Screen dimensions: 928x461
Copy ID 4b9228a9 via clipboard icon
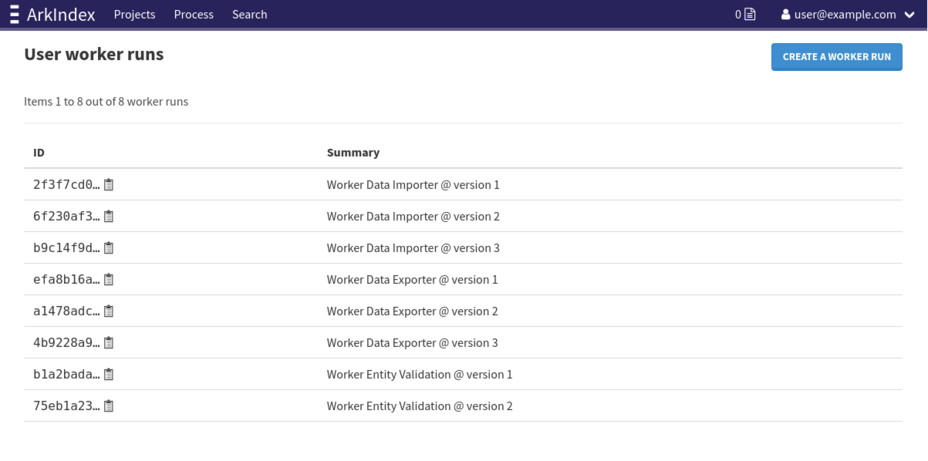pos(109,343)
